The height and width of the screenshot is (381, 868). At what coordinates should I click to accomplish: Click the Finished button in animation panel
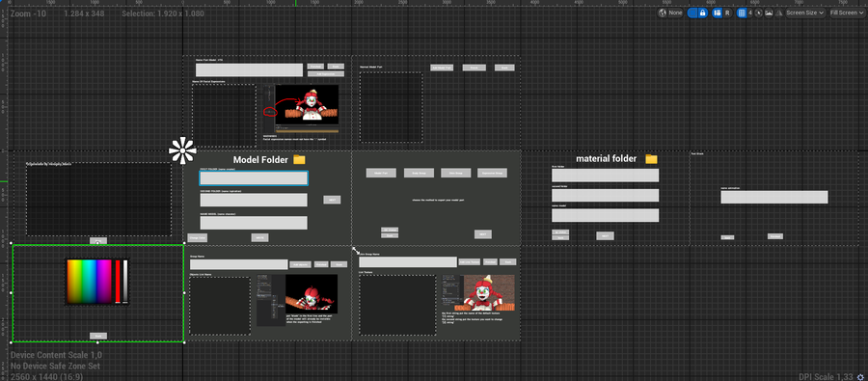point(775,236)
